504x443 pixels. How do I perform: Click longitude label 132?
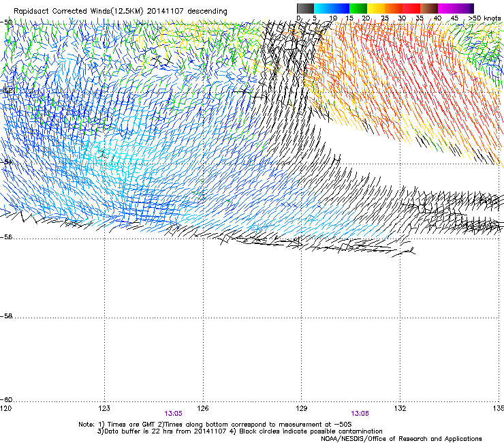(400, 408)
